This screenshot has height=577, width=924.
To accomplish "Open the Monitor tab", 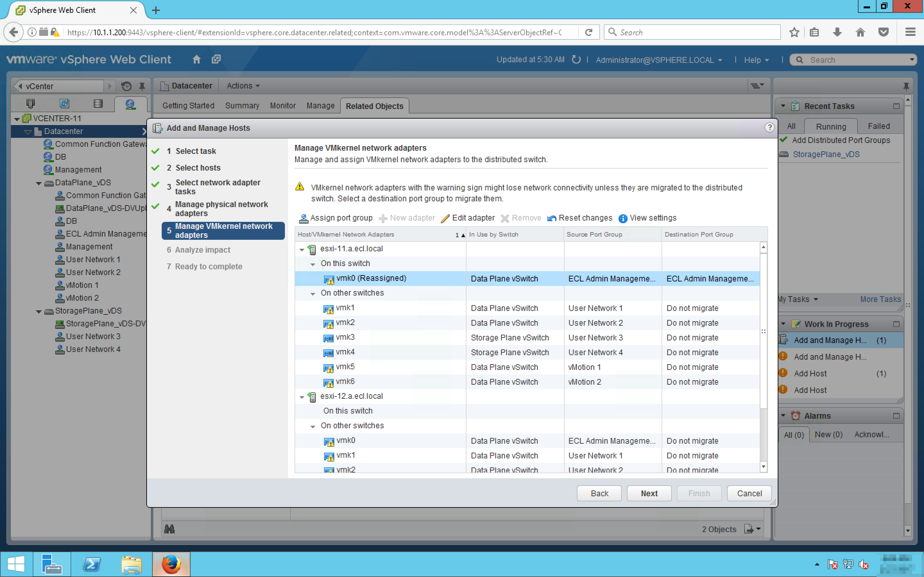I will pos(283,106).
